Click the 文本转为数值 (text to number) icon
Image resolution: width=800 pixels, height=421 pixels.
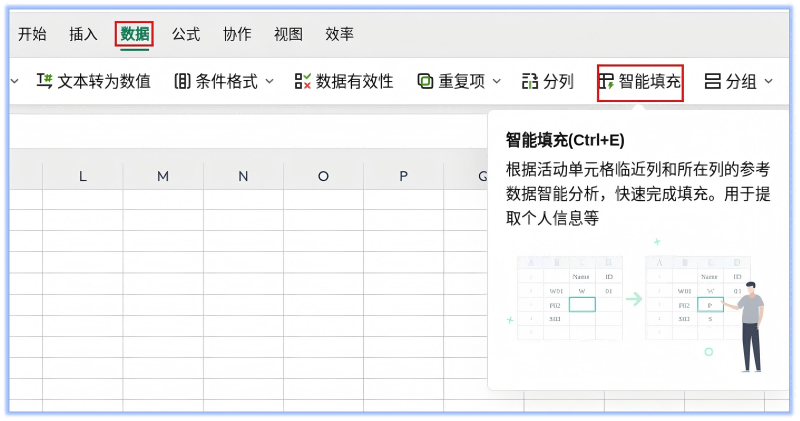(45, 82)
